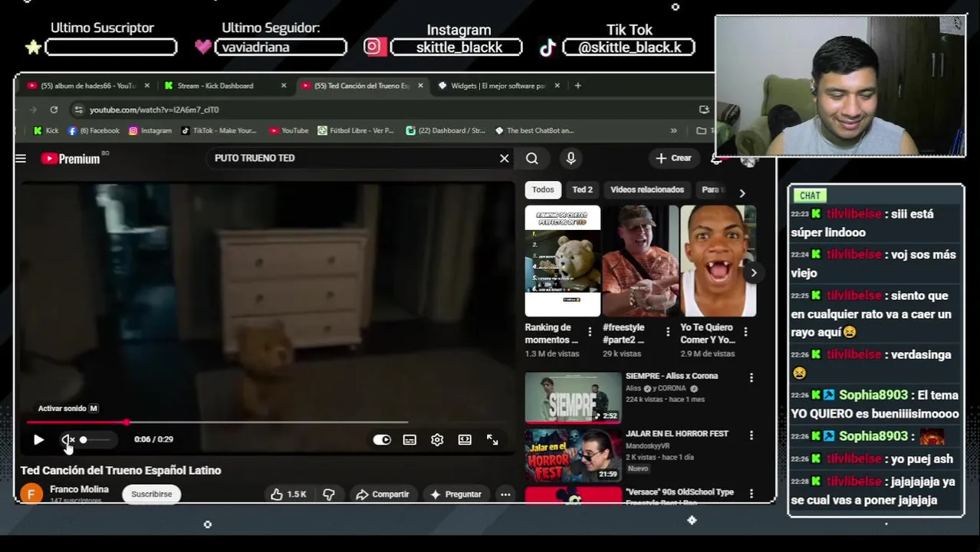Open options menu for Yo Te Quiero Comer short
This screenshot has width=980, height=552.
(745, 332)
